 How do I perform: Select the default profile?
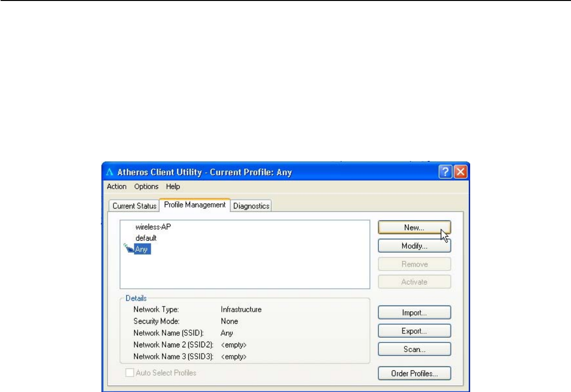tap(146, 238)
